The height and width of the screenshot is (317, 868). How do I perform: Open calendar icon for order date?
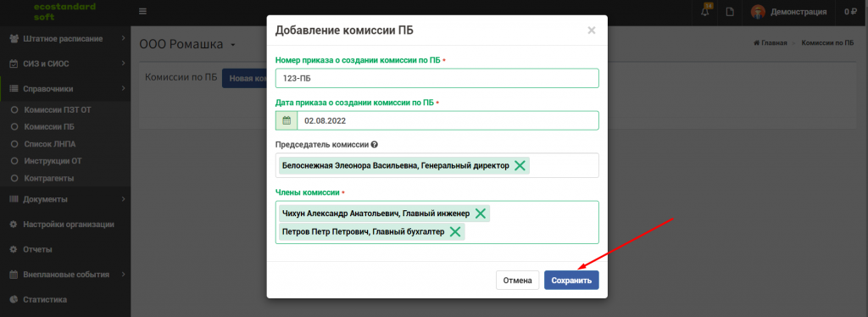[287, 120]
